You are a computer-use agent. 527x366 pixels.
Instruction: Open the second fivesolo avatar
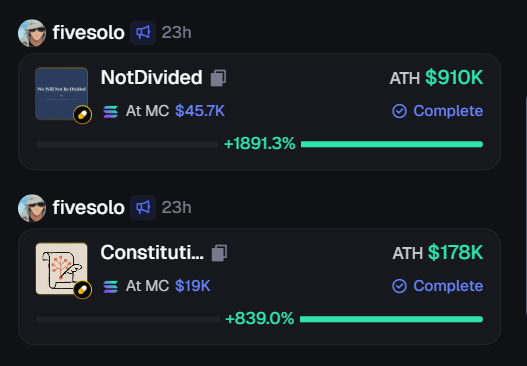click(x=32, y=208)
